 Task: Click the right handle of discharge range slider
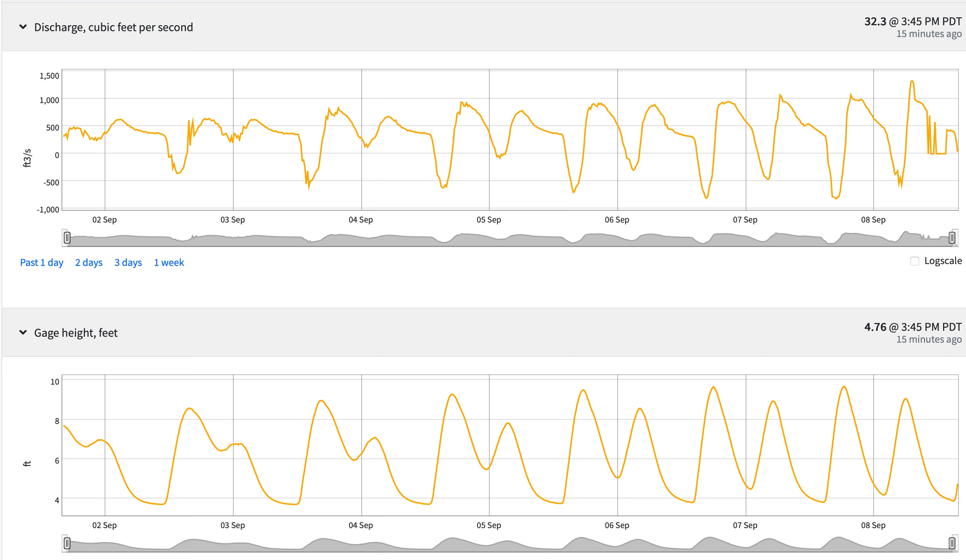click(x=952, y=238)
